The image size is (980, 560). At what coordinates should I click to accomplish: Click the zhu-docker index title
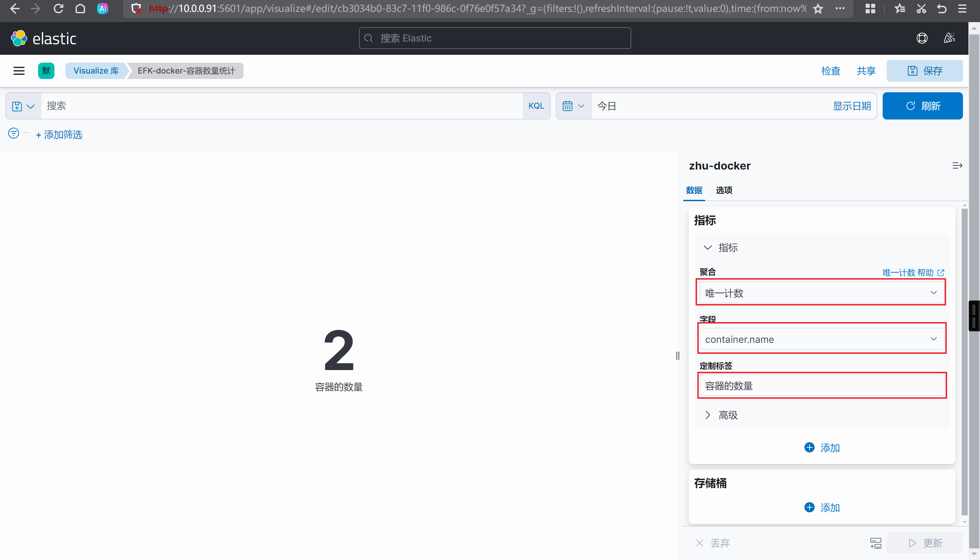tap(719, 166)
